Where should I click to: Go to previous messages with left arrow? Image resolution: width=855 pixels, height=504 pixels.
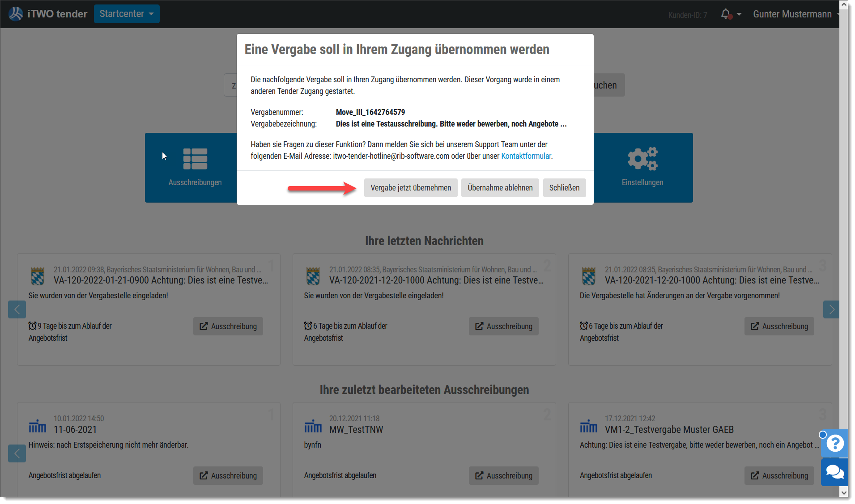[x=17, y=309]
